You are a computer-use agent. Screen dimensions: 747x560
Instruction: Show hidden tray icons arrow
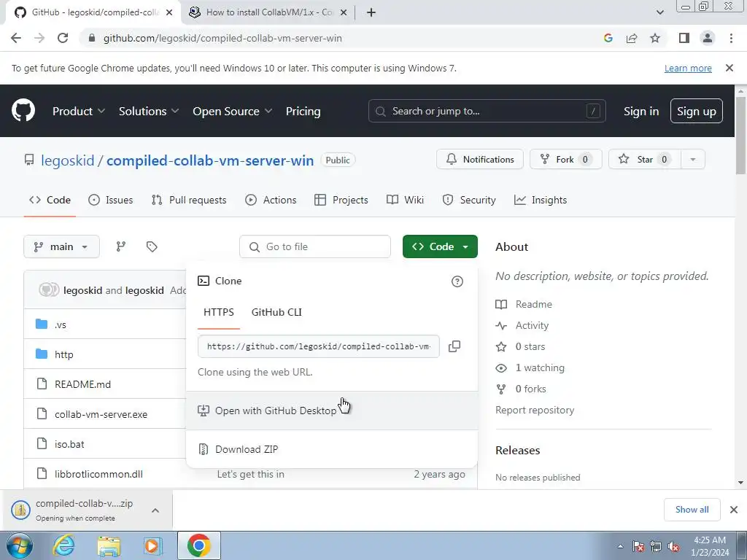(x=620, y=547)
